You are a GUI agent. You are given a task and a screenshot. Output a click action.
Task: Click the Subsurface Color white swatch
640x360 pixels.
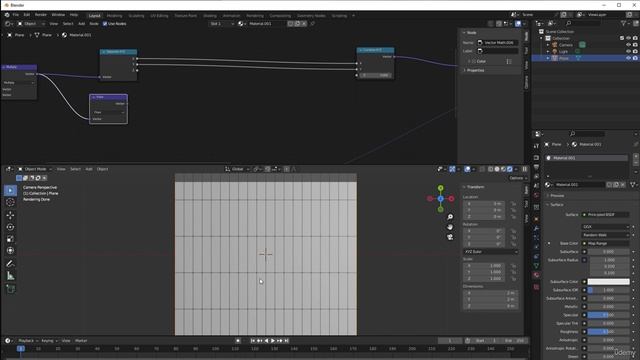click(x=608, y=282)
